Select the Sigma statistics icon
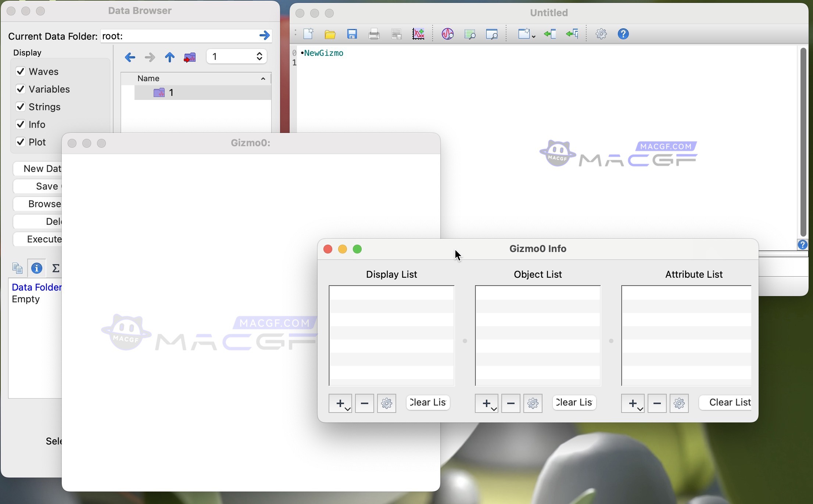The width and height of the screenshot is (813, 504). [56, 268]
